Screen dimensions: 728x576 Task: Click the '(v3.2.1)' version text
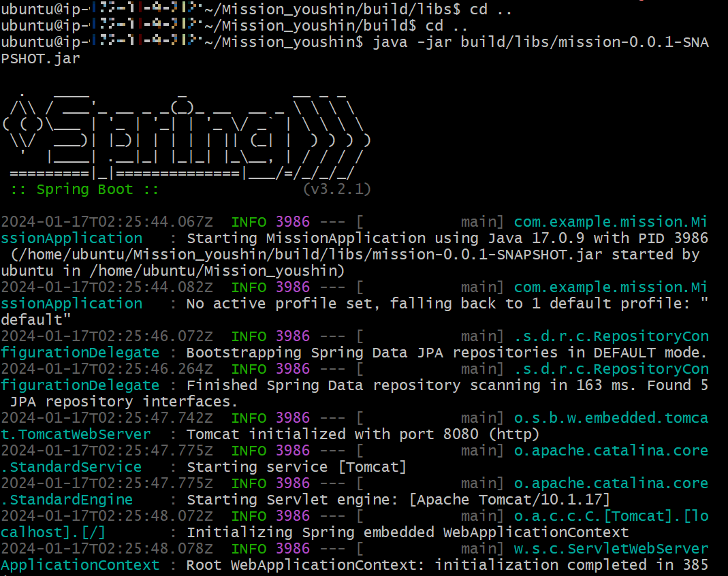pos(336,189)
